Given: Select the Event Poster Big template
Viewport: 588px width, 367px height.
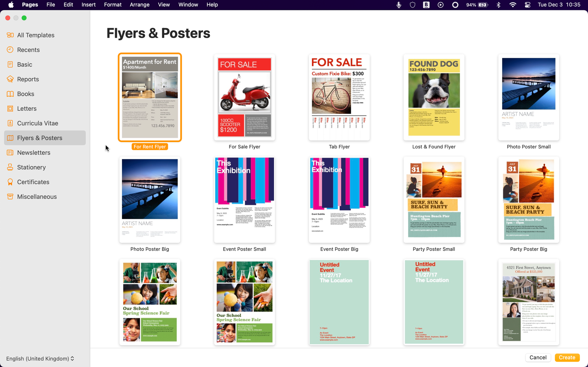Looking at the screenshot, I should (339, 200).
